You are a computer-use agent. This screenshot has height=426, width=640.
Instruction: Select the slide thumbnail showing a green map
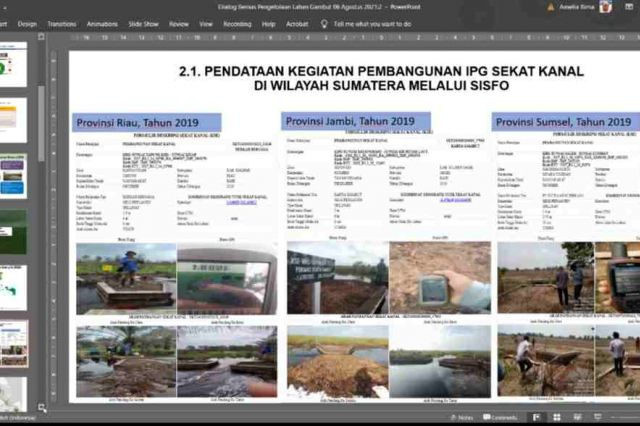pos(13,288)
